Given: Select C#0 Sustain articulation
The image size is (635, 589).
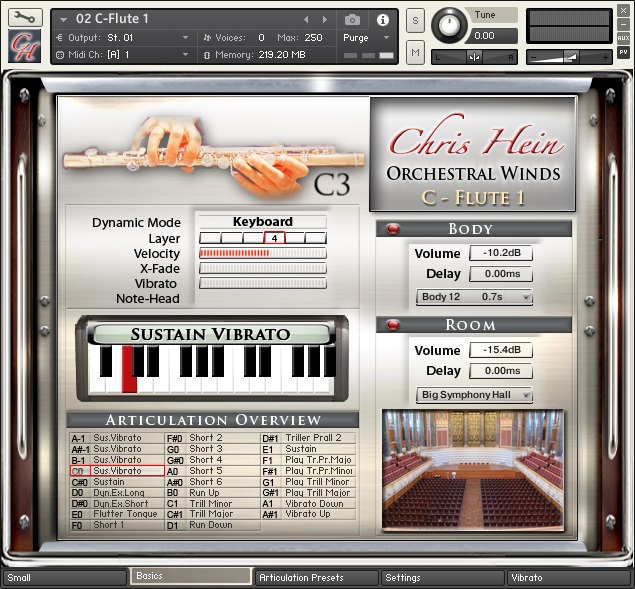Looking at the screenshot, I should [117, 482].
